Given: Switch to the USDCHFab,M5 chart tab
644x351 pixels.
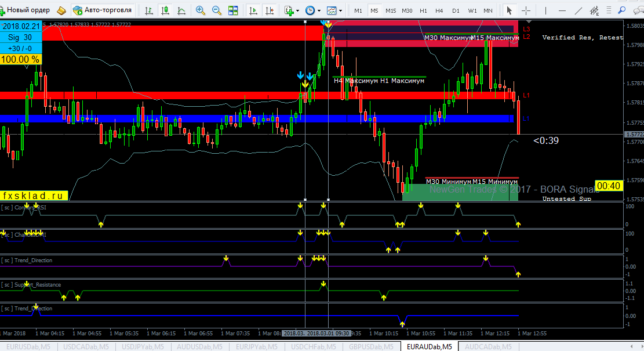Looking at the screenshot, I should pos(314,347).
